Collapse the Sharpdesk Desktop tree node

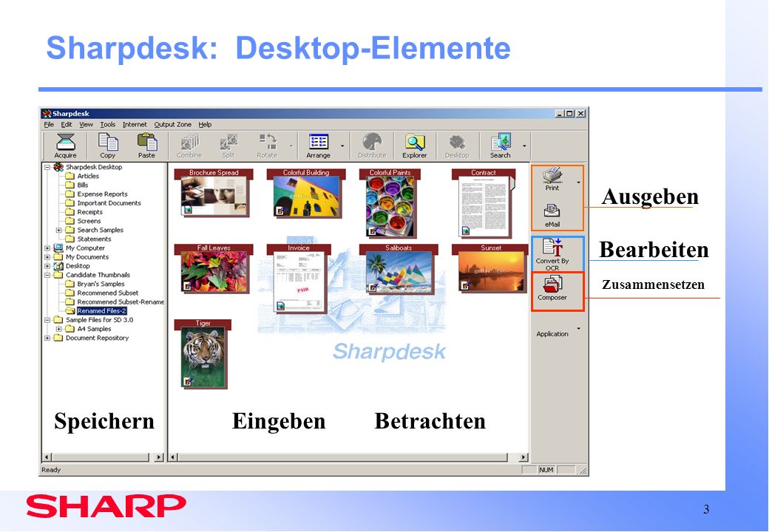point(47,167)
